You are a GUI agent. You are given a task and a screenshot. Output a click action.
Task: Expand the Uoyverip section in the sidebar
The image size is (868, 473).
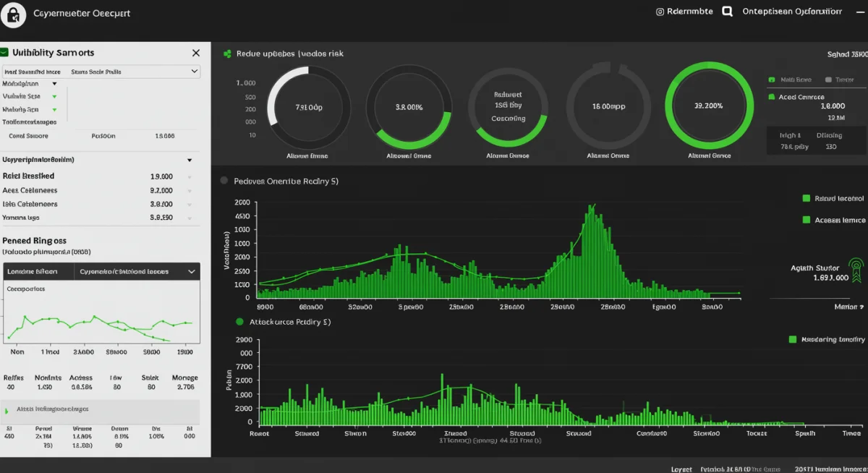click(x=190, y=159)
